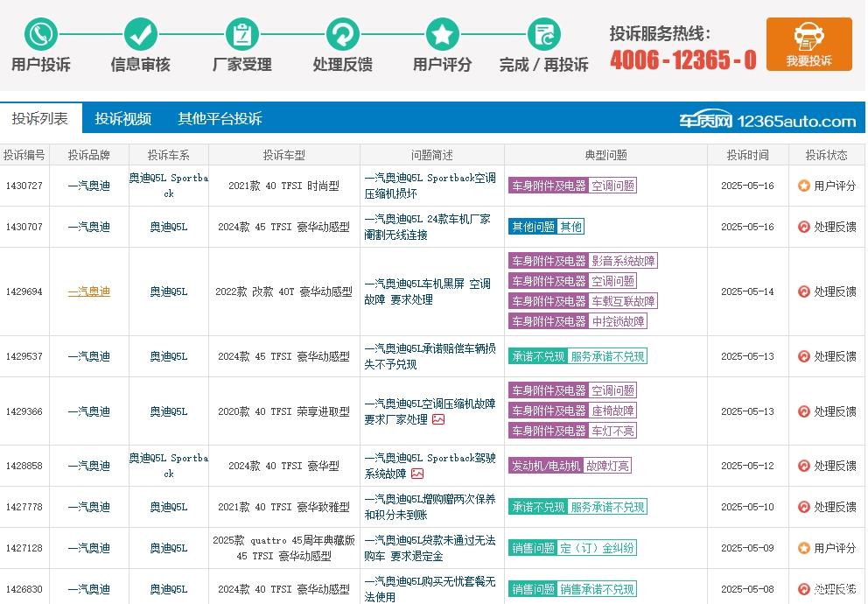Image resolution: width=868 pixels, height=604 pixels.
Task: Click 处理反馈 status icon for complaint 1426830
Action: click(x=804, y=589)
